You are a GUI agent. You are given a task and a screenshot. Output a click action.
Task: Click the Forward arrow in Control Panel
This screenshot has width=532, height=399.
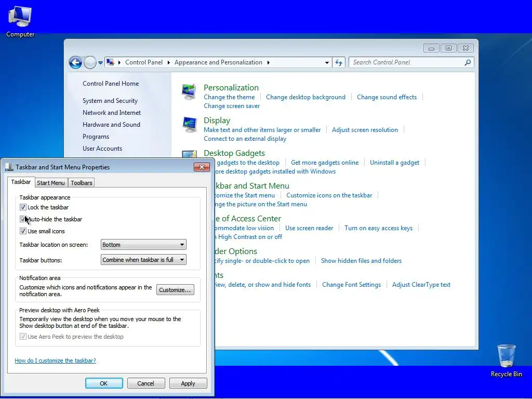[90, 62]
